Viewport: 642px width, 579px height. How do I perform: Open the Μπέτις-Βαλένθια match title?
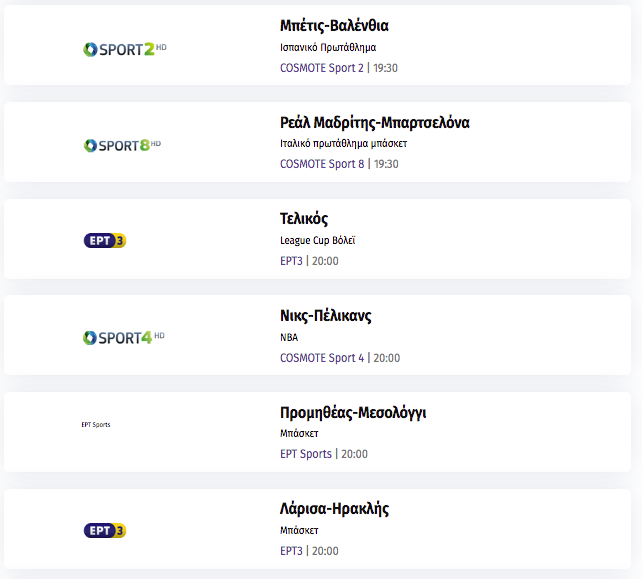334,25
